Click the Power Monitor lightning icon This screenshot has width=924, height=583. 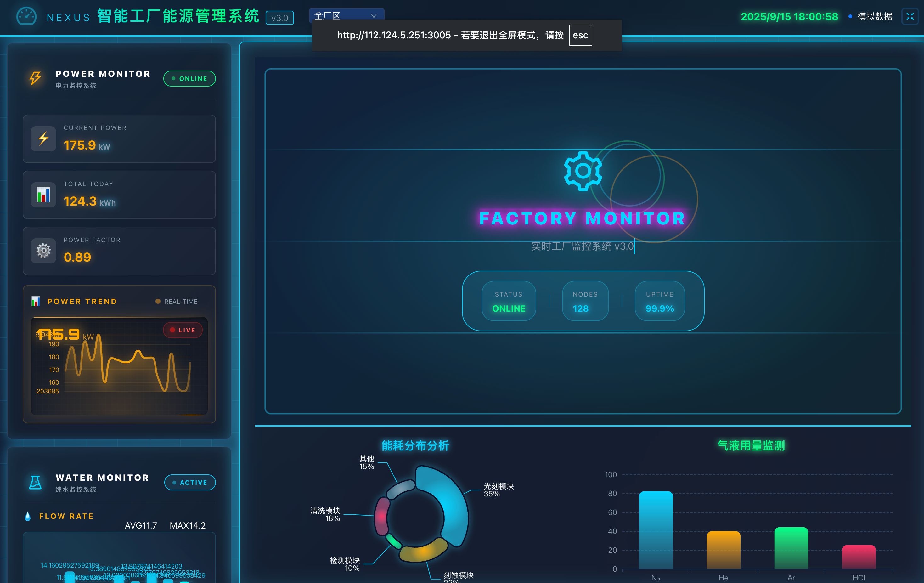tap(35, 78)
